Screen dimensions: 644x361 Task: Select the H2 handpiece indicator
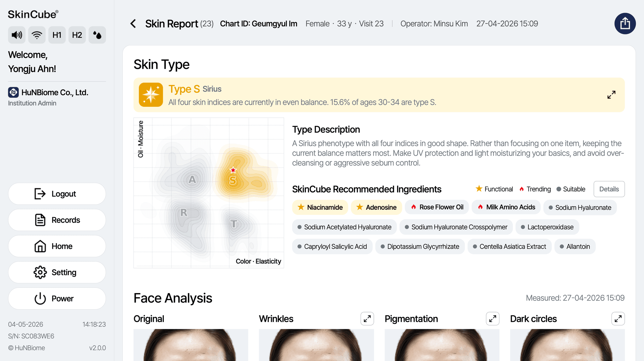click(x=77, y=35)
